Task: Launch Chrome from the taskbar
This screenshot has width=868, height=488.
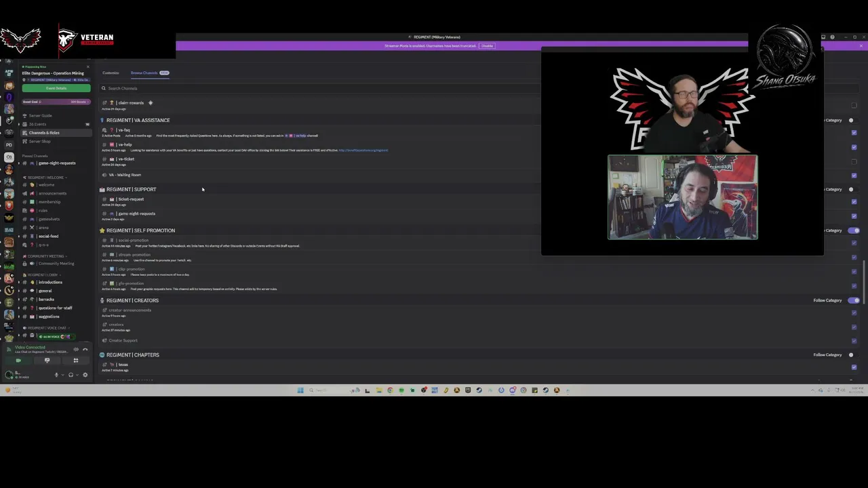Action: (390, 390)
